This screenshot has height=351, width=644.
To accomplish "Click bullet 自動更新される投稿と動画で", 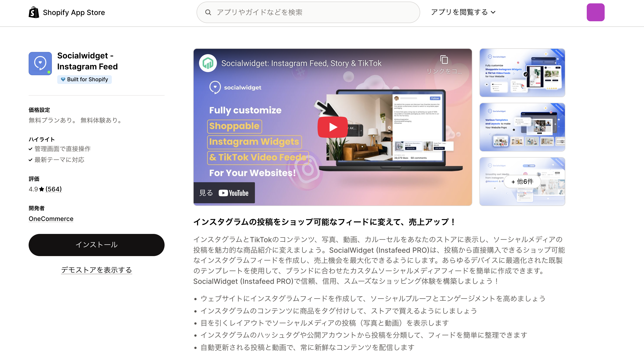I will (307, 347).
